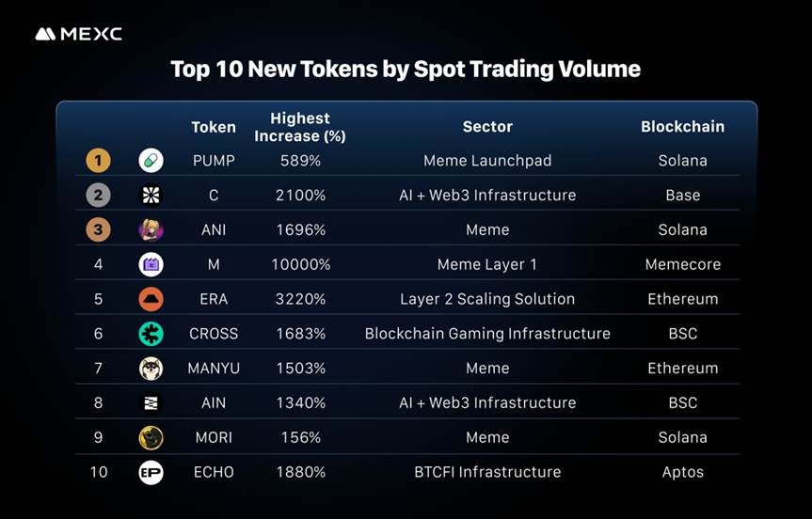Image resolution: width=812 pixels, height=519 pixels.
Task: Click the PUMP token name
Action: 213,161
